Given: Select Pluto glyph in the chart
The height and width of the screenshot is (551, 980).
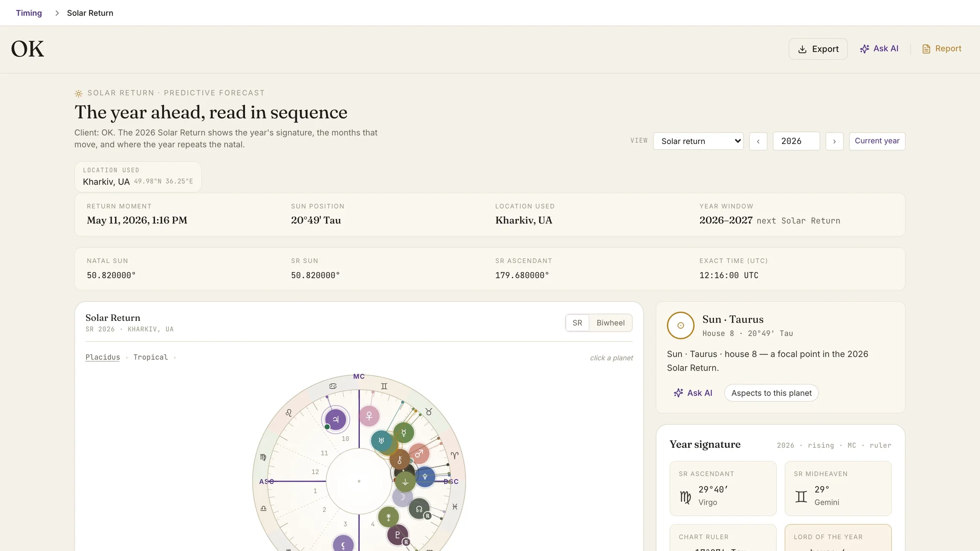Looking at the screenshot, I should [x=397, y=535].
